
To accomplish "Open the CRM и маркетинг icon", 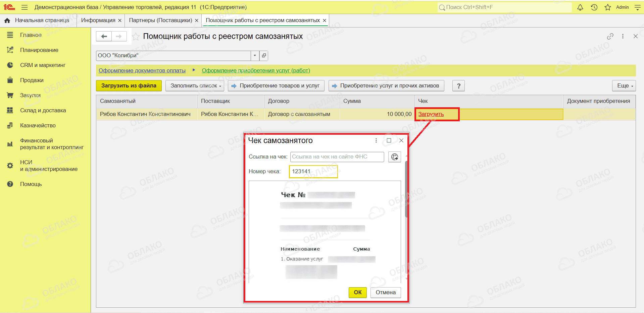I will pyautogui.click(x=10, y=65).
